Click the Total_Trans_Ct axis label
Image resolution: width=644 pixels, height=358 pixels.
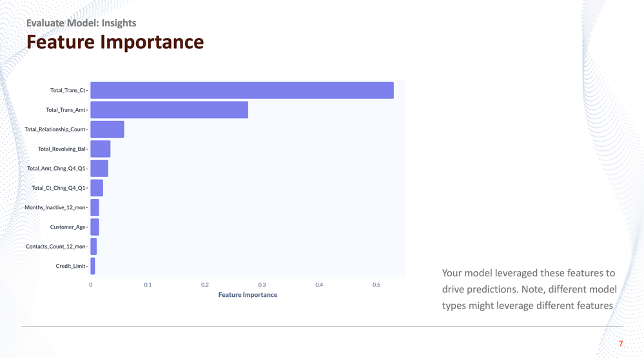68,90
